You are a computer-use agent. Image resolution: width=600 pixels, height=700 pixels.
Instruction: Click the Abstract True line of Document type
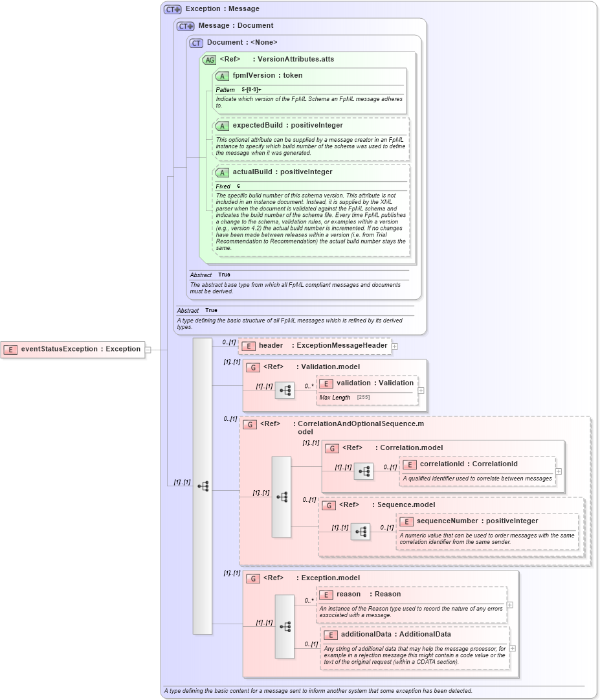click(x=210, y=275)
